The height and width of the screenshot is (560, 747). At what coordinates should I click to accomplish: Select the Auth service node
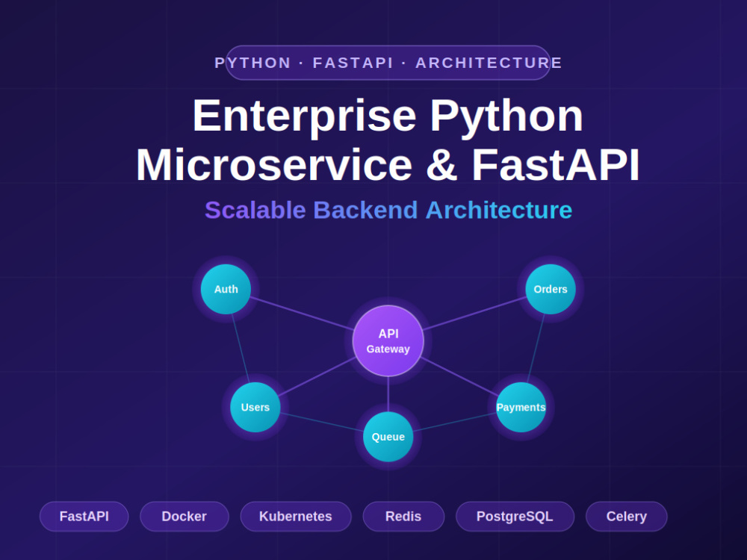tap(226, 289)
